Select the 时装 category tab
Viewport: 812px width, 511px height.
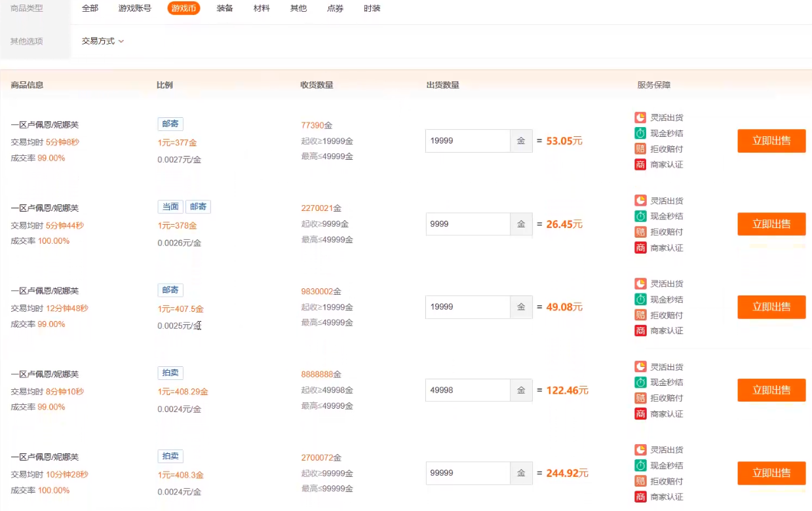coord(372,9)
